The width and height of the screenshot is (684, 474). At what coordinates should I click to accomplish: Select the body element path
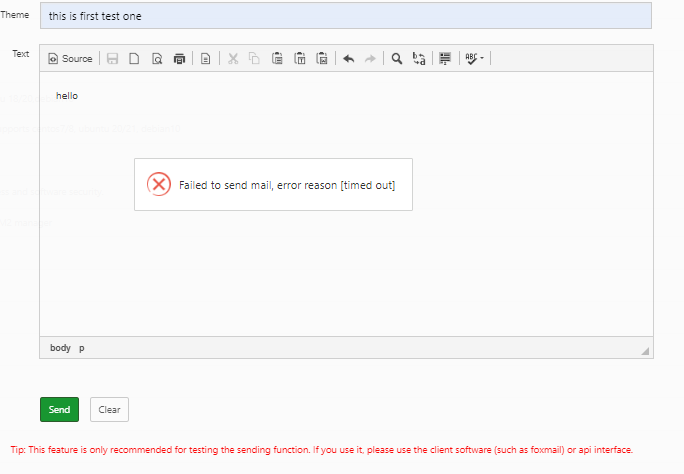60,348
